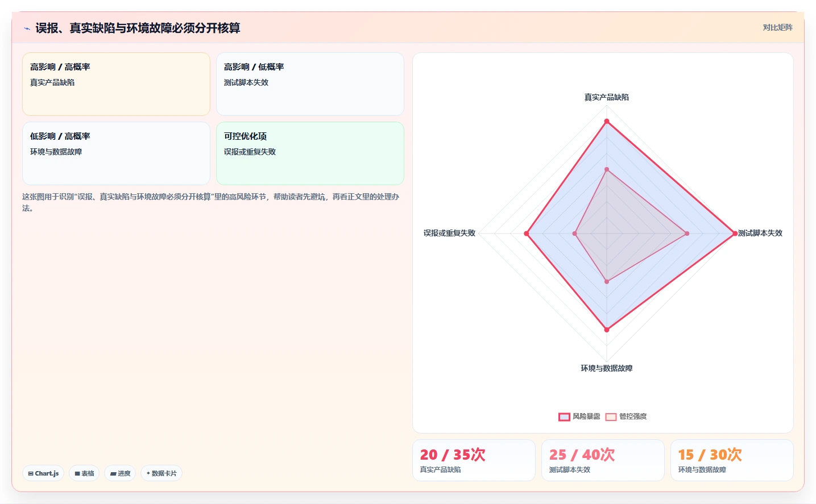
Task: Click radar axis label 真实产品缺陷
Action: [x=607, y=97]
